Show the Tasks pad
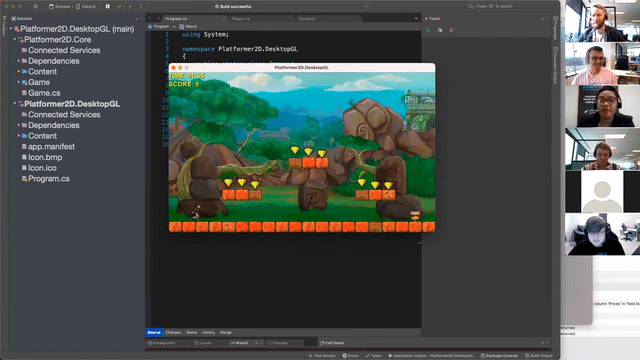This screenshot has width=640, height=360. click(x=373, y=356)
